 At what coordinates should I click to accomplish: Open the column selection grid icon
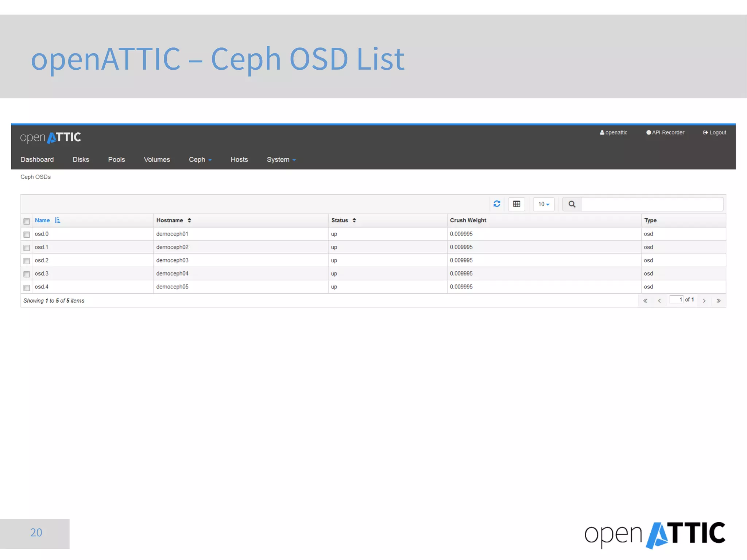pyautogui.click(x=516, y=204)
